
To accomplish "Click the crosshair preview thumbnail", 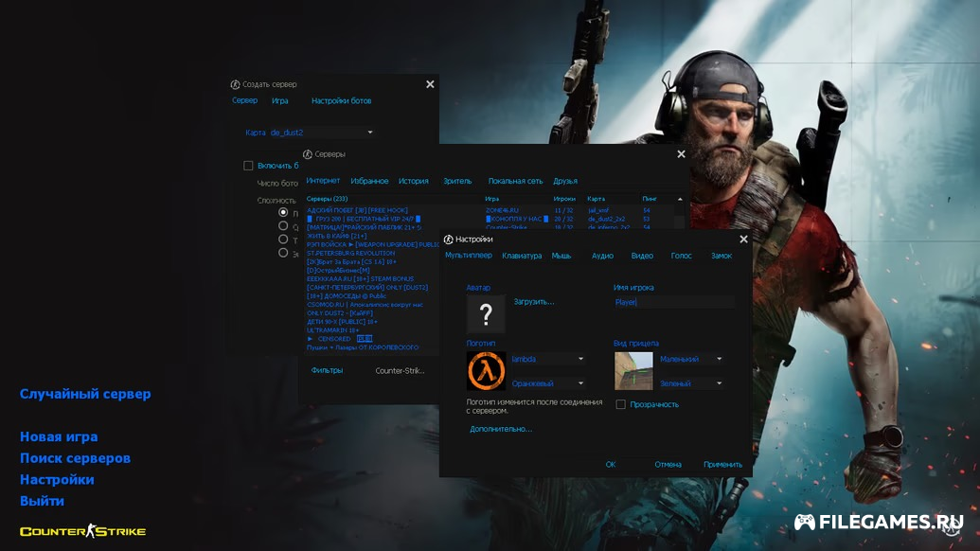I will coord(633,371).
